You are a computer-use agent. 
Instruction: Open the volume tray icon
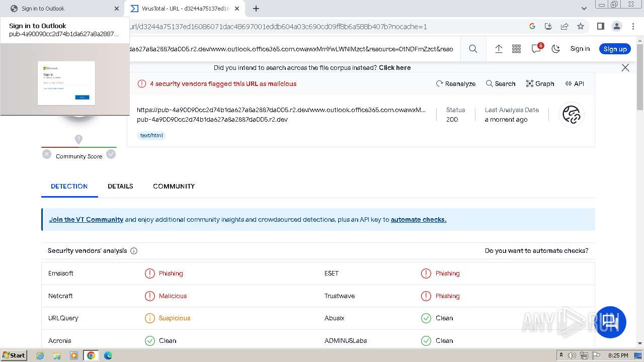[x=572, y=355]
